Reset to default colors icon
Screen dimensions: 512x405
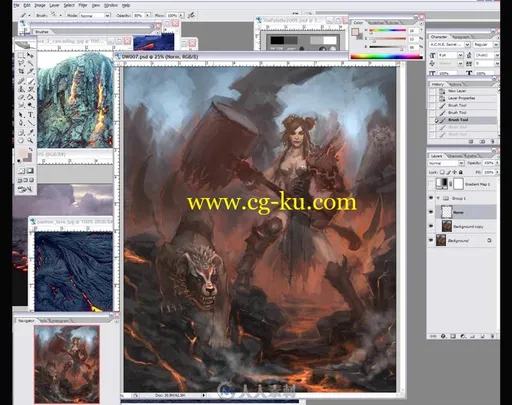[x=19, y=161]
